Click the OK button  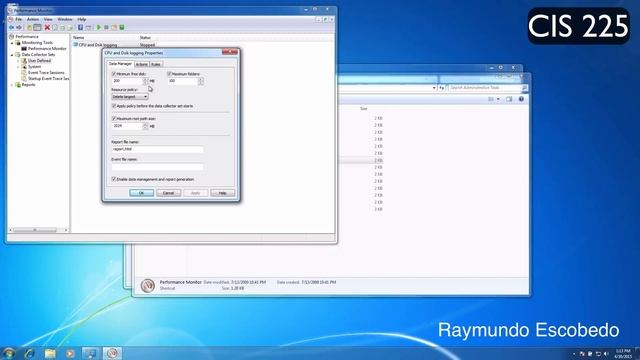tap(141, 193)
